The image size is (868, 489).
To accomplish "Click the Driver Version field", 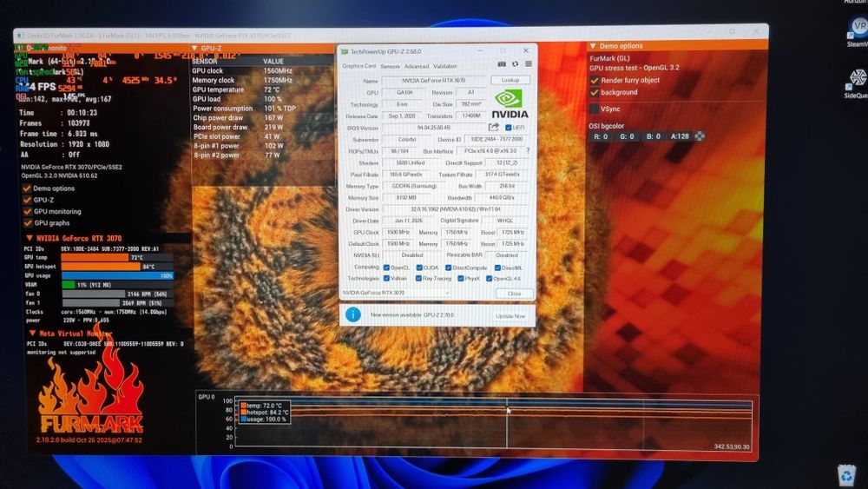I will [455, 209].
